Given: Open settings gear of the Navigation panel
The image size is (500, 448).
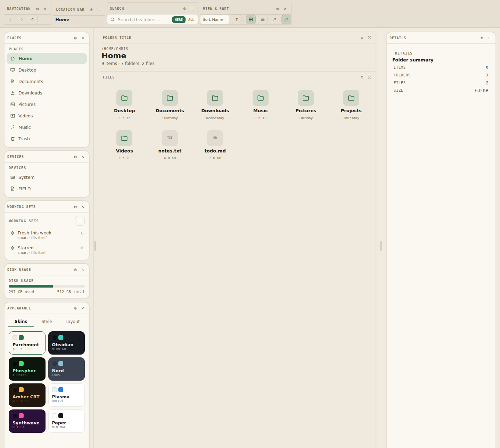Looking at the screenshot, I should point(38,9).
